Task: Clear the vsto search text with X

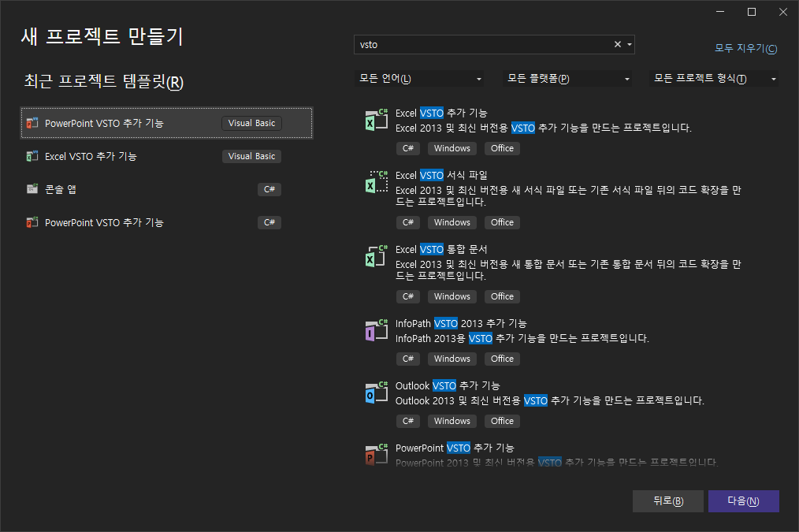Action: click(618, 44)
